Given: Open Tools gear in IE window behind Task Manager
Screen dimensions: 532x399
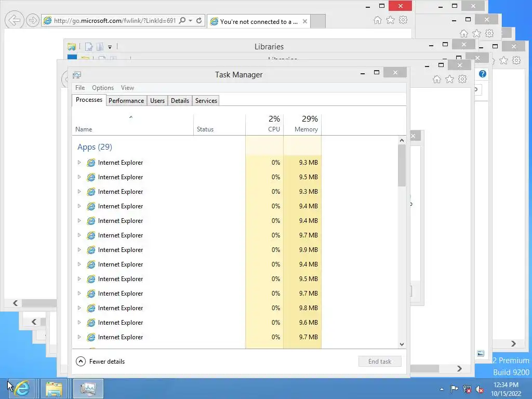Looking at the screenshot, I should pyautogui.click(x=462, y=79).
